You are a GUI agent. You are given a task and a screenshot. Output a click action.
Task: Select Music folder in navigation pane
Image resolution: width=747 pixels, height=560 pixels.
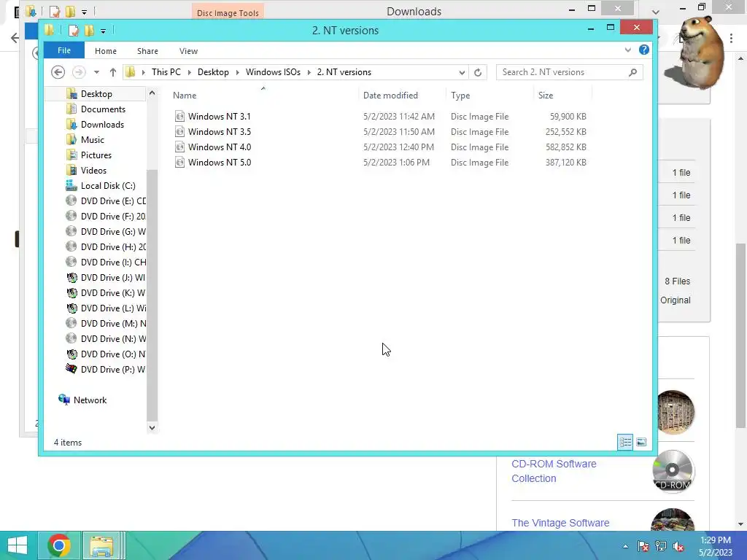[x=92, y=139]
